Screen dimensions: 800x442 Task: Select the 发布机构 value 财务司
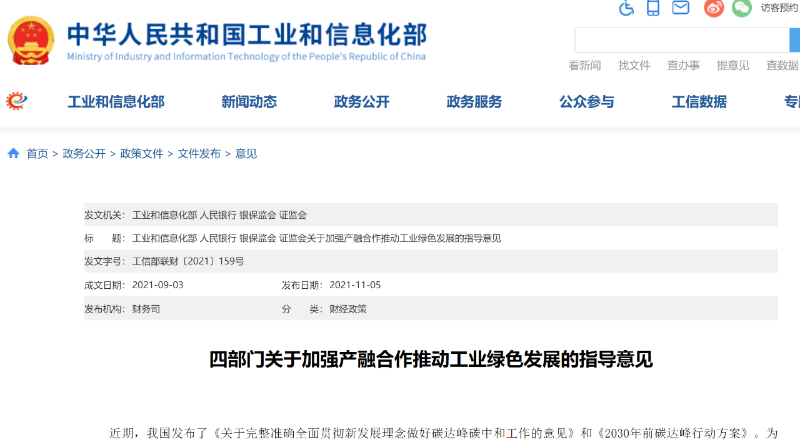146,309
